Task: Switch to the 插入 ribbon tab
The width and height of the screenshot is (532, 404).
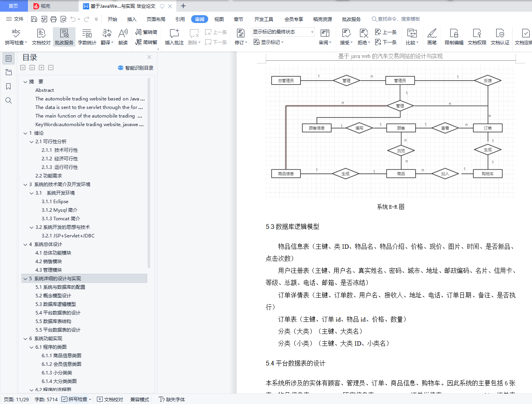Action: (132, 19)
